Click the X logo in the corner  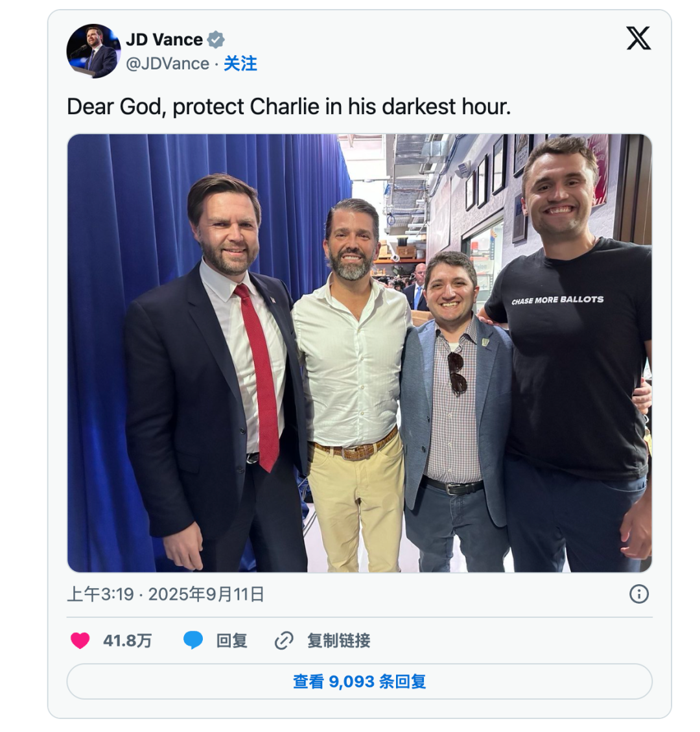coord(638,39)
